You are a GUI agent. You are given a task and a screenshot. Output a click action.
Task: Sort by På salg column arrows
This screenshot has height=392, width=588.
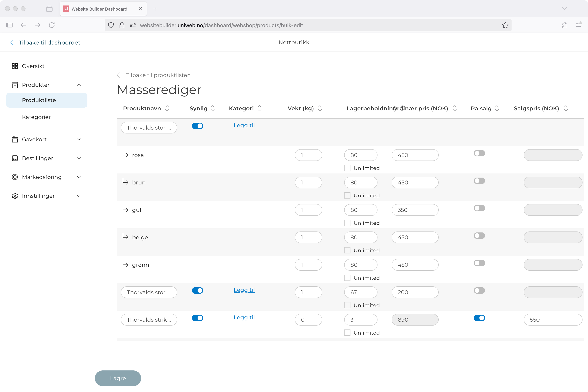pos(497,108)
